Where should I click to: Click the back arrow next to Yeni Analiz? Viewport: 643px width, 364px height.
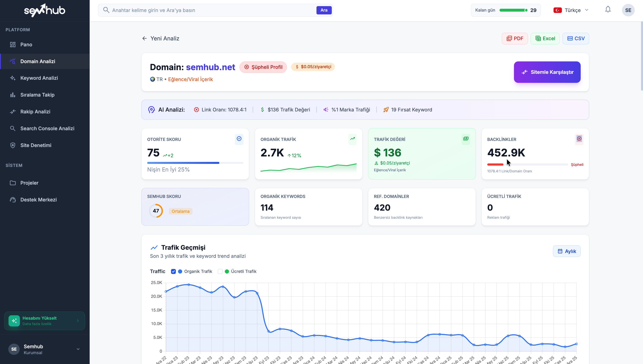pyautogui.click(x=144, y=38)
